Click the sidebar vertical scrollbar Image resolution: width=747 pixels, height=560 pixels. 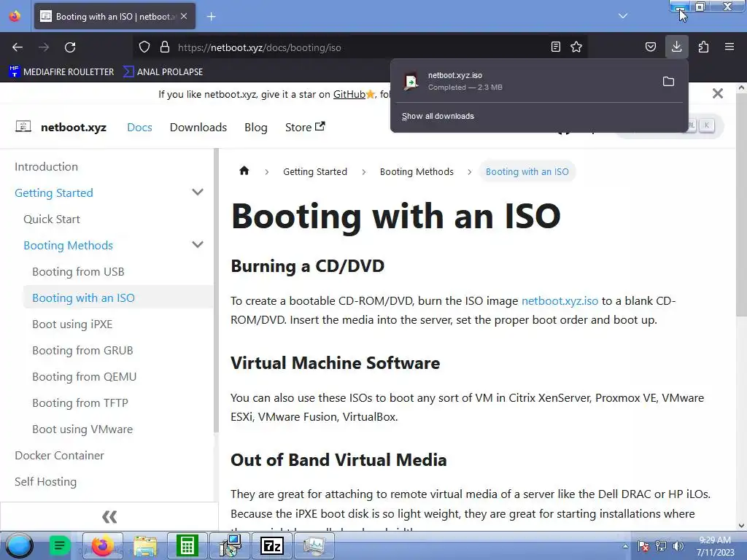(x=216, y=290)
